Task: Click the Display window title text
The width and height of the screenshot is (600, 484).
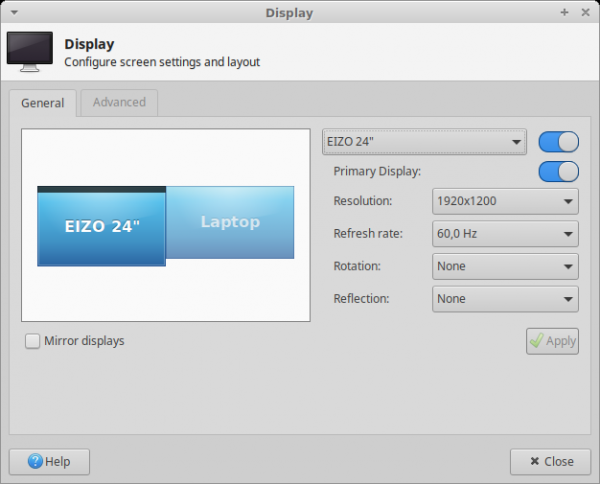Action: pos(289,13)
